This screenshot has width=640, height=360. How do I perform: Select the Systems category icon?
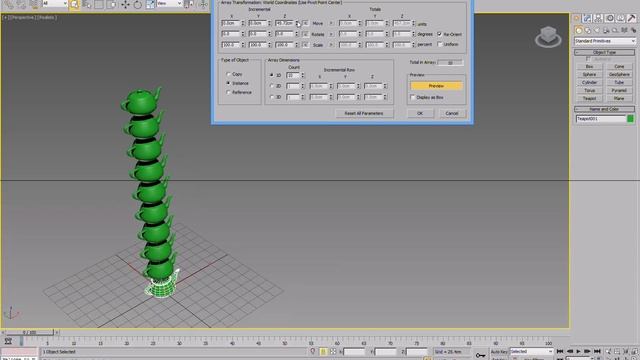633,30
